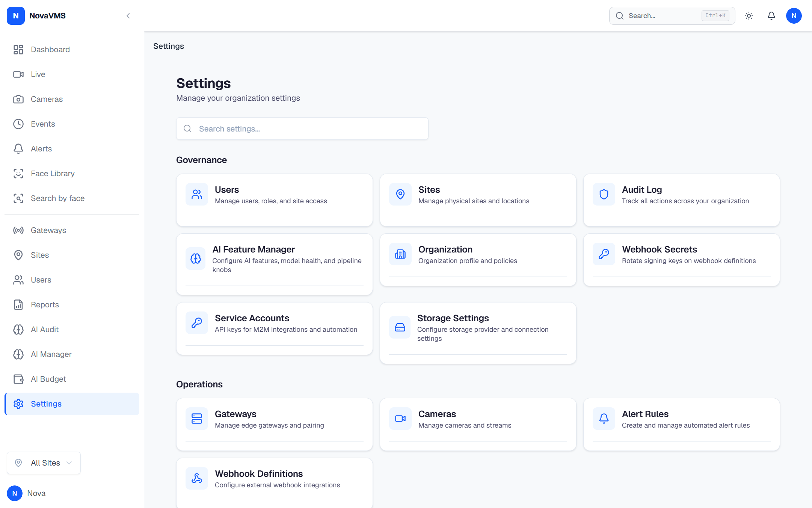Open the notifications bell in the header
This screenshot has height=508, width=812.
(x=771, y=16)
